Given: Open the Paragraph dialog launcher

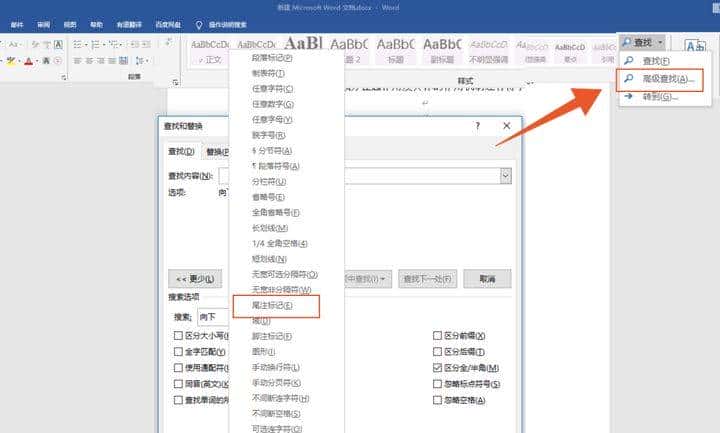Looking at the screenshot, I should tap(175, 82).
